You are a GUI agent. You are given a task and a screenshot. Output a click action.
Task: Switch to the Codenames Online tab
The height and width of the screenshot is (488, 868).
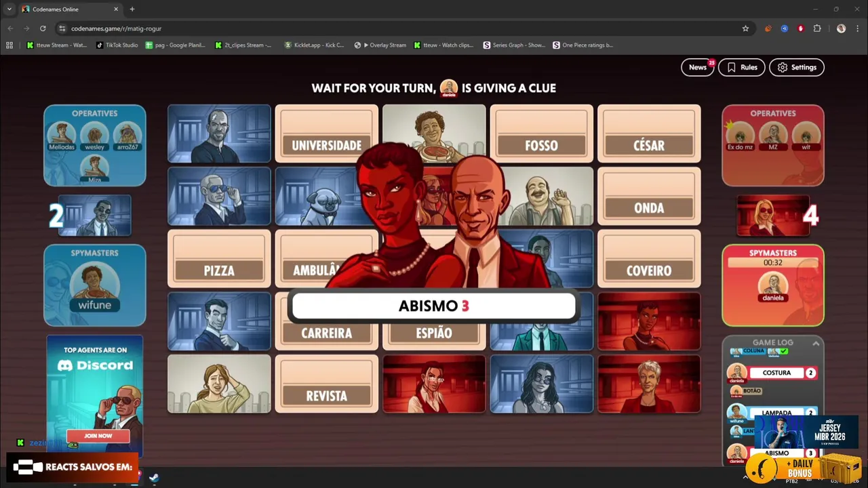[71, 9]
